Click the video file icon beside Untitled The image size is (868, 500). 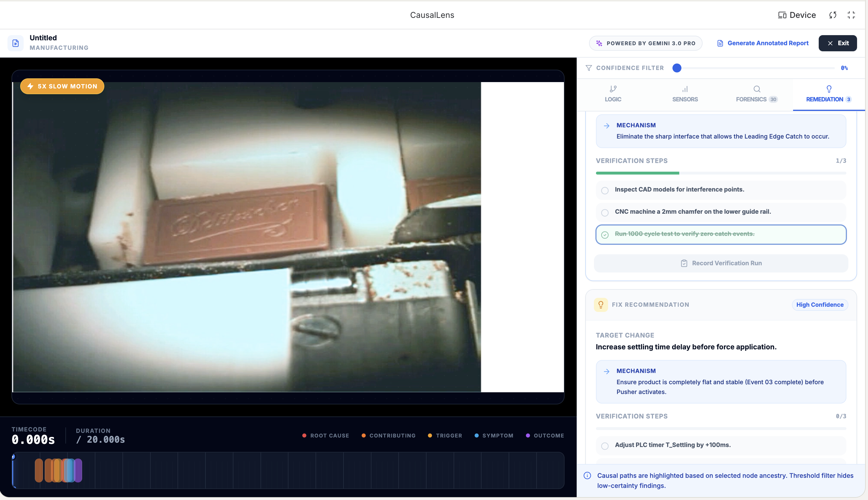pos(16,43)
